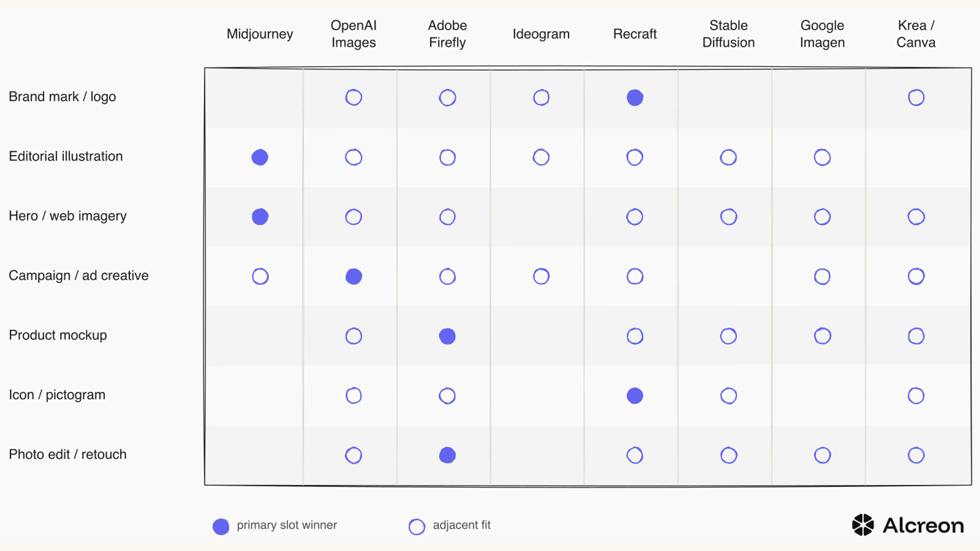Image resolution: width=980 pixels, height=551 pixels.
Task: Click the Photo edit / retouch row label
Action: pyautogui.click(x=68, y=454)
